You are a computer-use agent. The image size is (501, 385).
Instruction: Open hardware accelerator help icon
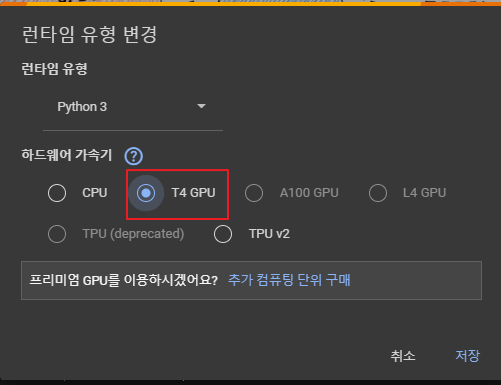[x=134, y=156]
